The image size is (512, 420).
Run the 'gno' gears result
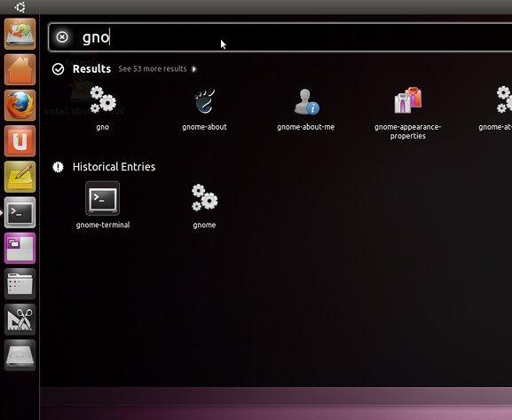(103, 107)
